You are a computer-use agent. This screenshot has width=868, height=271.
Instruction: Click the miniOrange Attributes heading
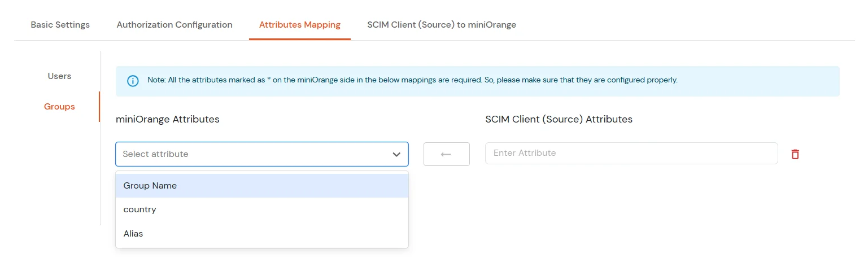coord(168,119)
